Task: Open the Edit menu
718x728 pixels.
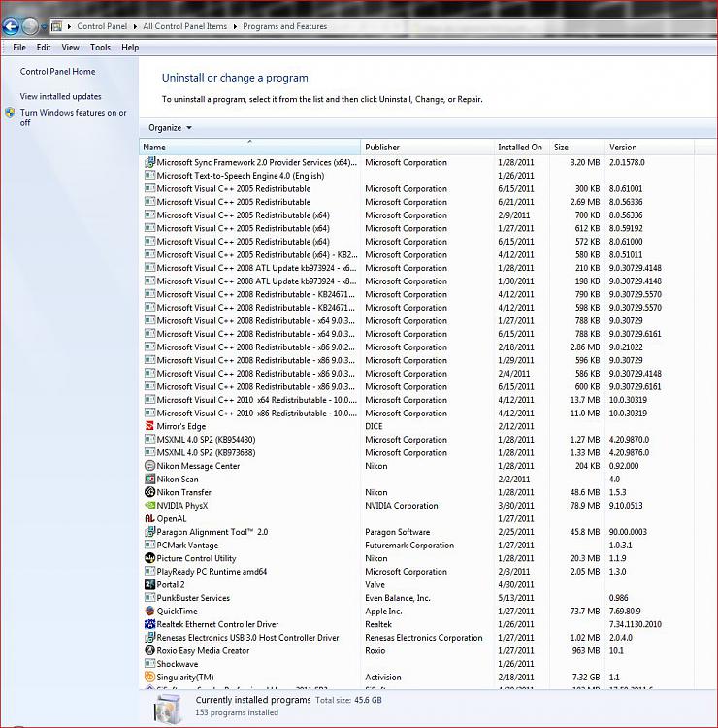Action: [x=44, y=47]
